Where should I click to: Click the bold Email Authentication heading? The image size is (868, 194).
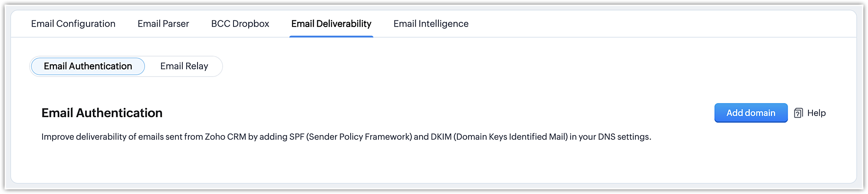point(102,113)
